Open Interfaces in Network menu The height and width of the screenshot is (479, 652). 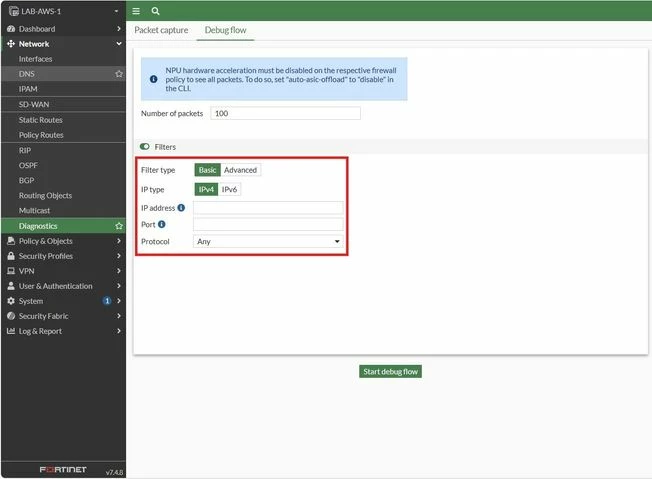(63, 59)
